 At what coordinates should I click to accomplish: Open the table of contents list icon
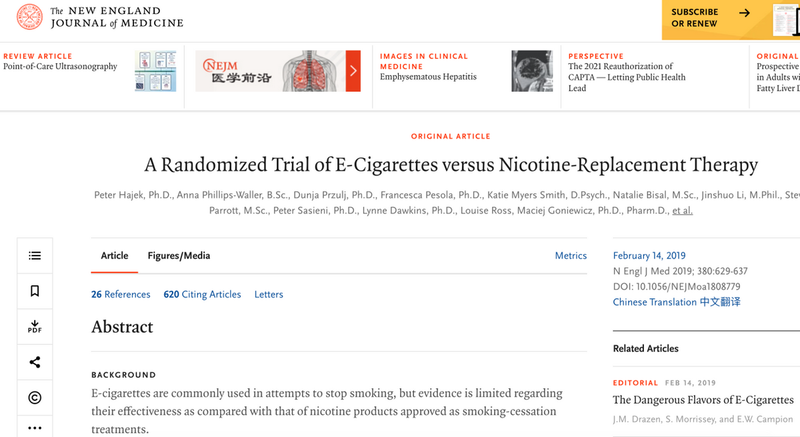35,255
